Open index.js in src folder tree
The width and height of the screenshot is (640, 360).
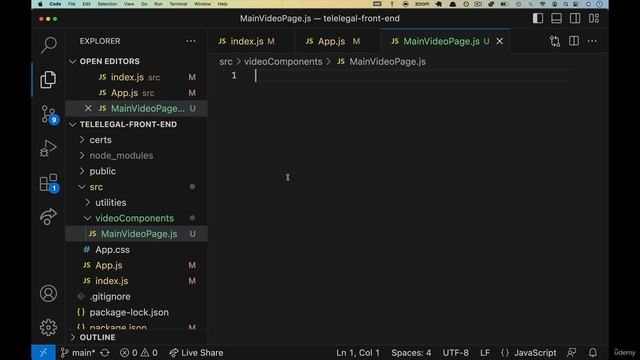[x=136, y=281]
